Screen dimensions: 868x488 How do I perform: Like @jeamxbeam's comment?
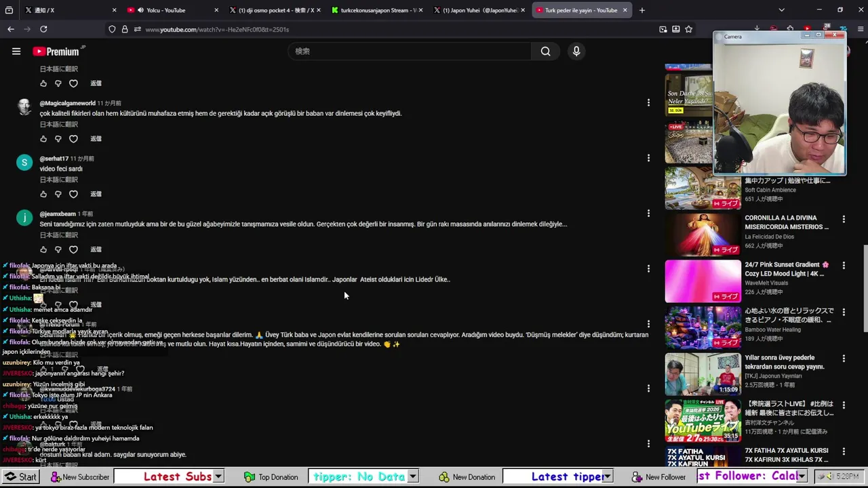pyautogui.click(x=43, y=249)
